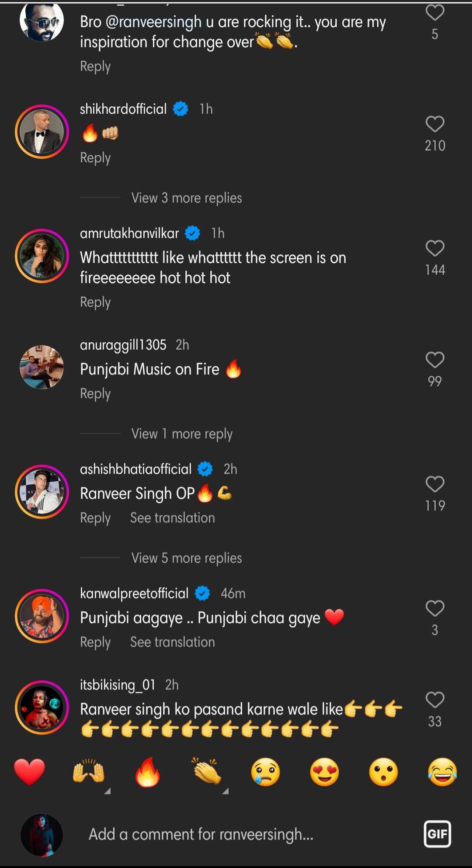Insert laughing tears emoji reaction

pyautogui.click(x=443, y=772)
